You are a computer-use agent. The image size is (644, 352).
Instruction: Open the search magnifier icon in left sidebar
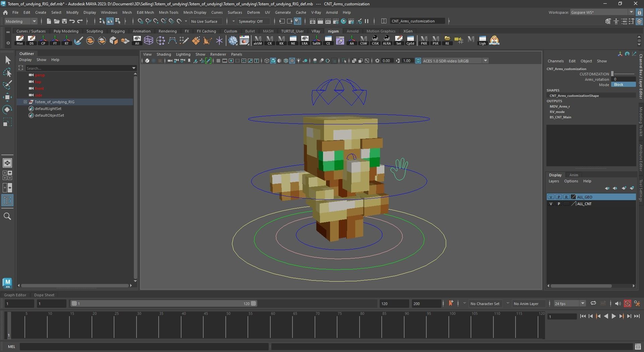[7, 217]
